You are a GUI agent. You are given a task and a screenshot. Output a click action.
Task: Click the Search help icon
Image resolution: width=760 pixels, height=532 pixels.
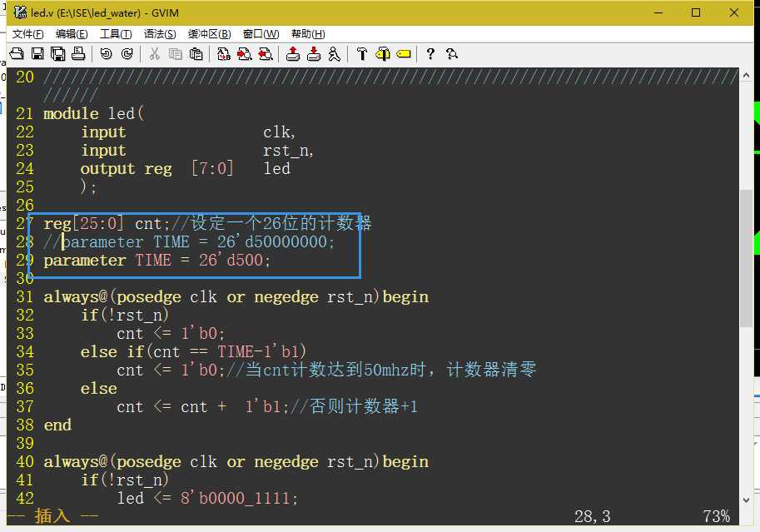point(452,53)
